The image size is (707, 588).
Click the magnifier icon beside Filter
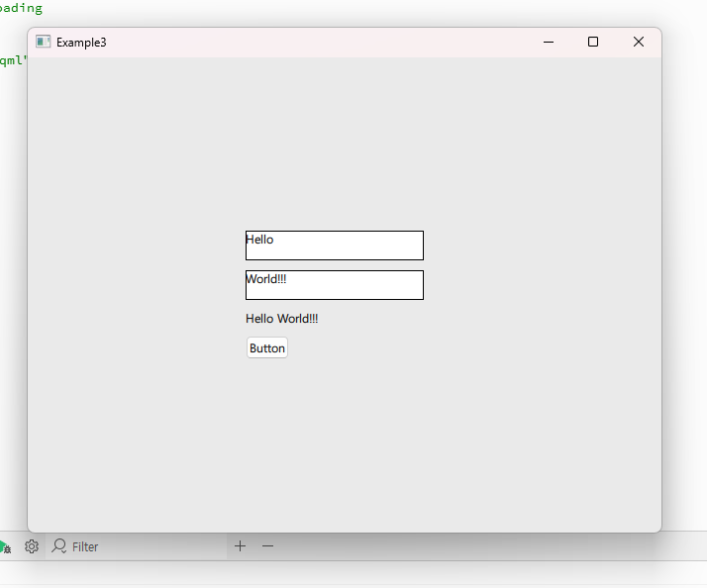click(59, 546)
